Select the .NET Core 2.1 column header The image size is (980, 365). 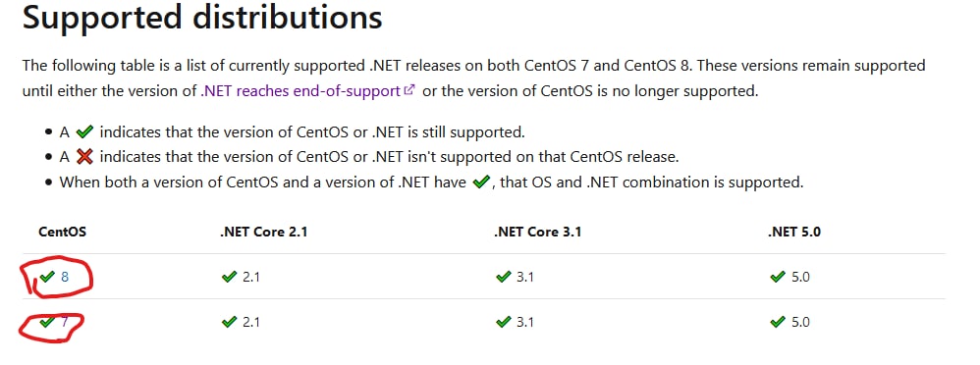264,232
